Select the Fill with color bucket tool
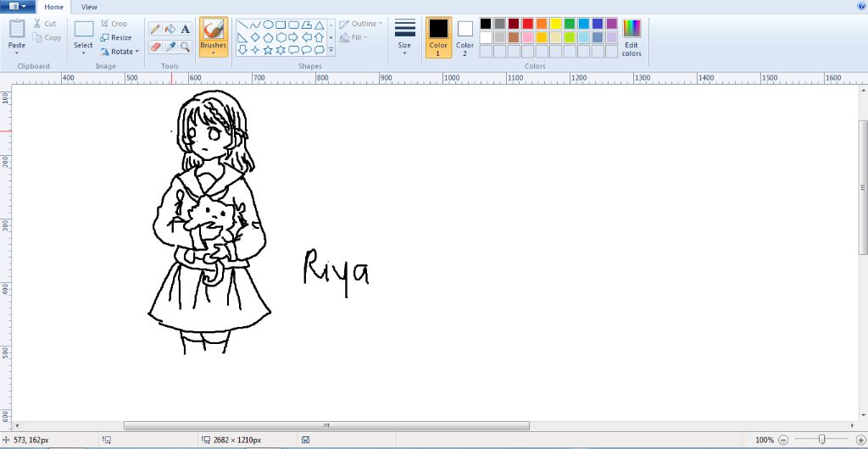This screenshot has width=868, height=449. pos(170,29)
